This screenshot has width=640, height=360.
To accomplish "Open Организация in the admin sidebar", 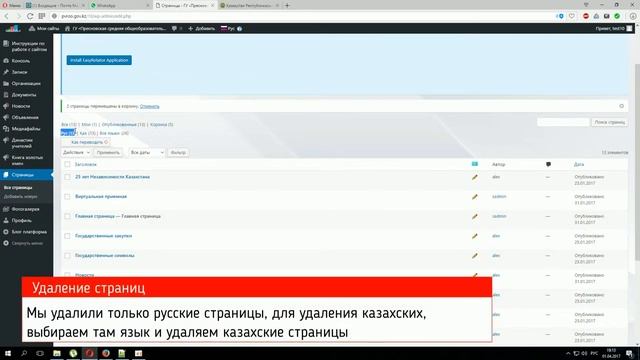I will point(26,83).
